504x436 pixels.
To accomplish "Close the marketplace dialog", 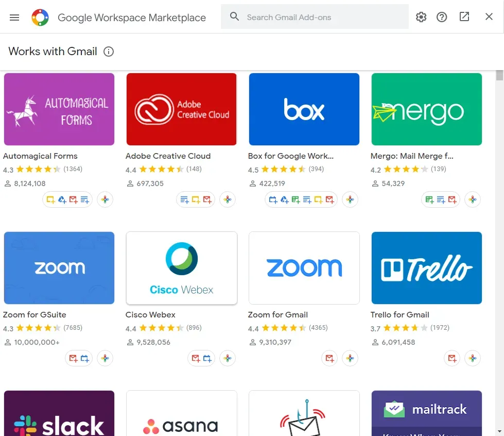I will pos(489,16).
